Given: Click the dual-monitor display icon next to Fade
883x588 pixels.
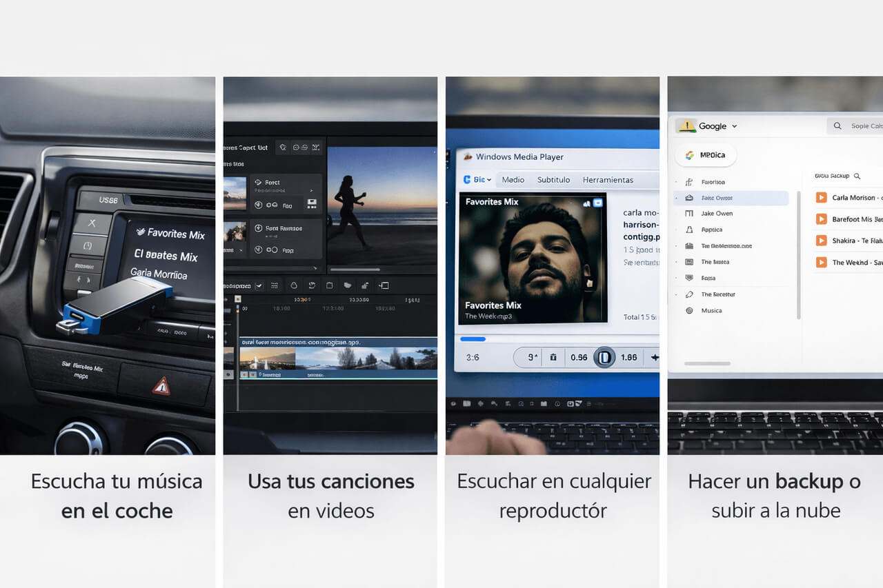Looking at the screenshot, I should coord(312,203).
